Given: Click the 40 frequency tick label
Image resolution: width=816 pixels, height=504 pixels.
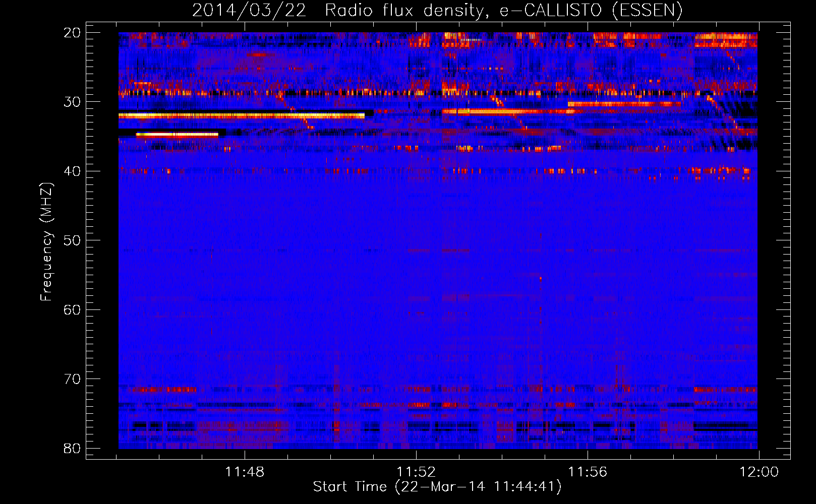Looking at the screenshot, I should 72,171.
